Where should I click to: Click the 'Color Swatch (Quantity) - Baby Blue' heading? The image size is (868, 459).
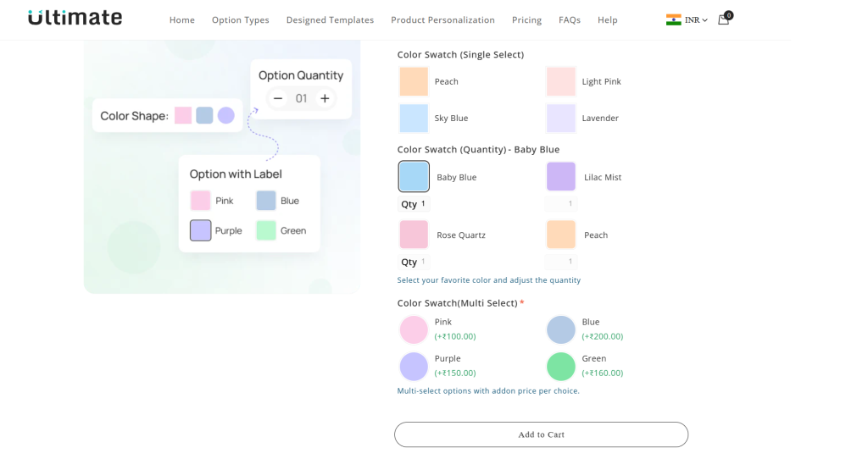[478, 149]
